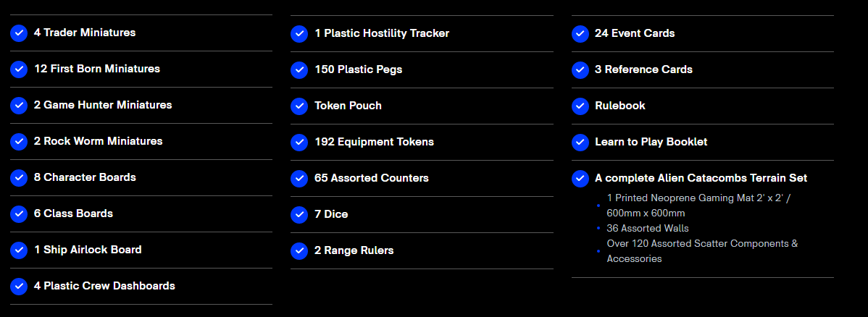Click the 65 Assorted Counters label
The width and height of the screenshot is (868, 317).
[372, 178]
